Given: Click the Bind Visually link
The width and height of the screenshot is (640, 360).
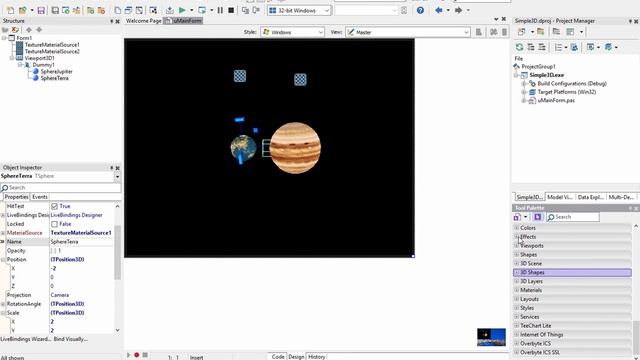Looking at the screenshot, I should (70, 339).
